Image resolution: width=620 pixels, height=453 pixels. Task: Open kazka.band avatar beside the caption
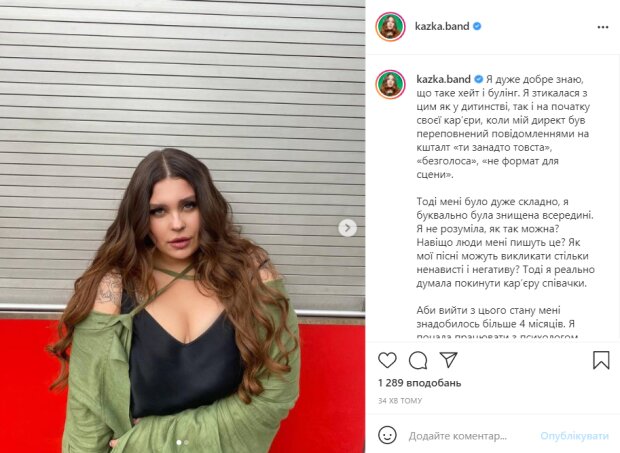[390, 84]
